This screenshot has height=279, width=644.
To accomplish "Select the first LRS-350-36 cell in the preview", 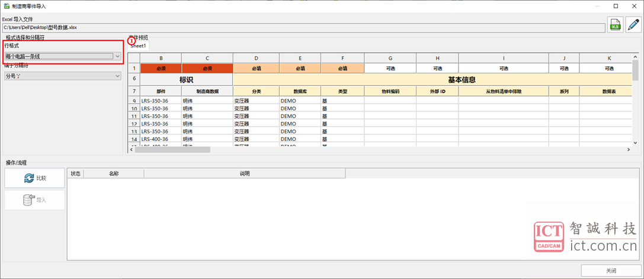I will coord(160,101).
